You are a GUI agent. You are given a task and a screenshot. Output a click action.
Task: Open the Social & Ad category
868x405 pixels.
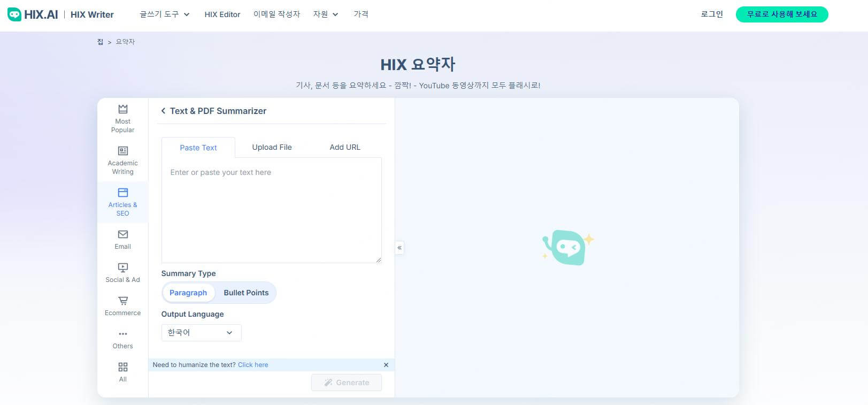[122, 273]
